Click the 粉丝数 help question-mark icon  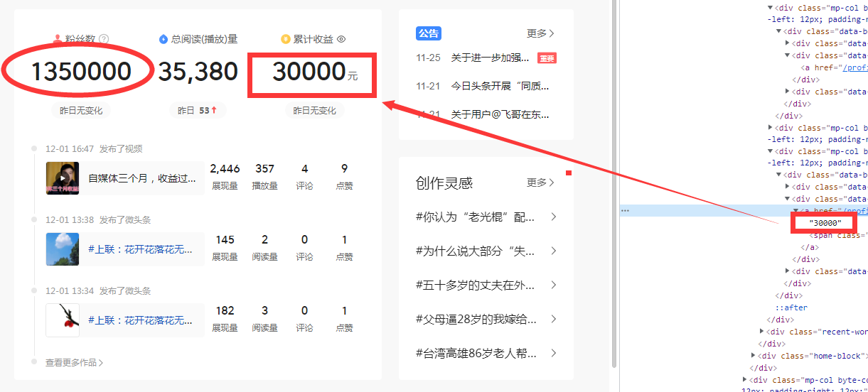(104, 39)
